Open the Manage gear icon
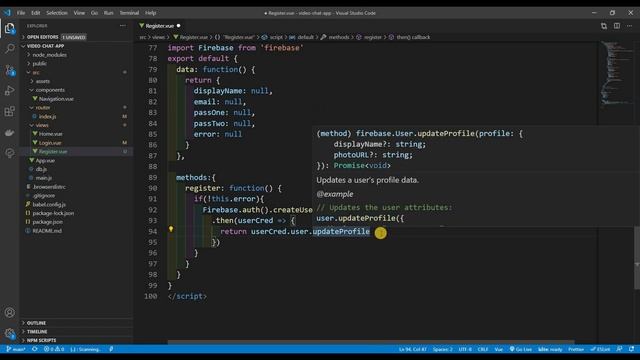This screenshot has height=360, width=640. [9, 333]
